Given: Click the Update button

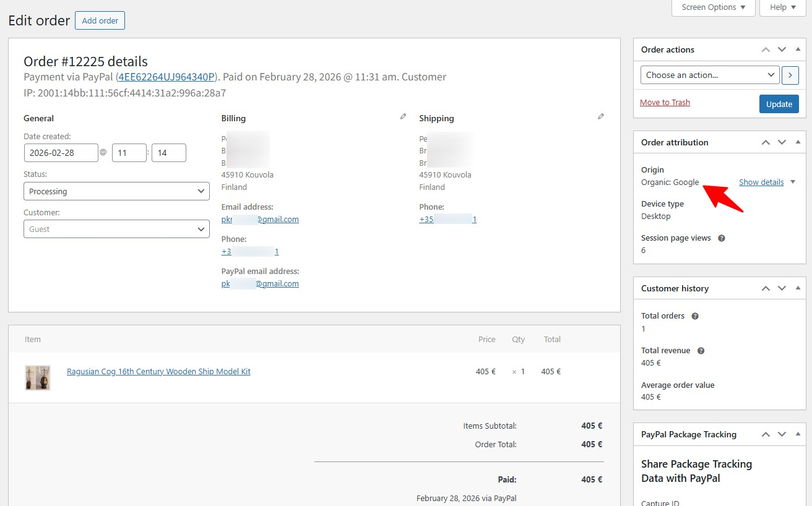Looking at the screenshot, I should pyautogui.click(x=779, y=104).
